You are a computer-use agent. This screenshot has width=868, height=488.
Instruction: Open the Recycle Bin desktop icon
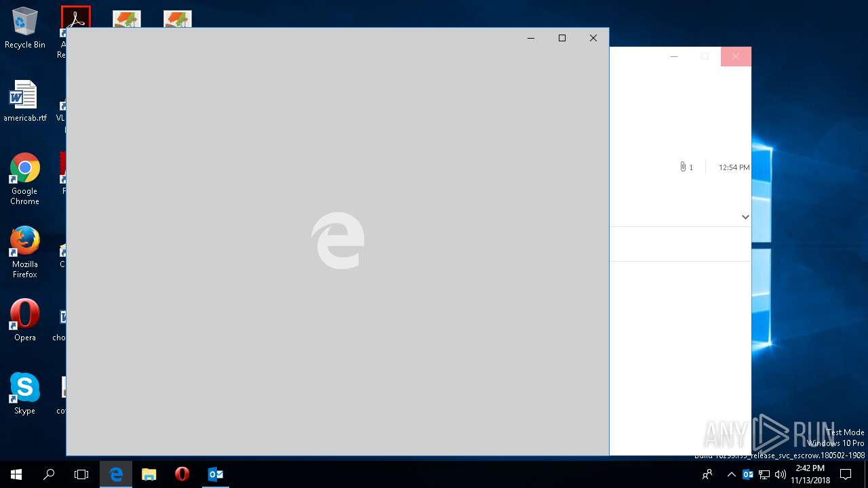tap(25, 28)
